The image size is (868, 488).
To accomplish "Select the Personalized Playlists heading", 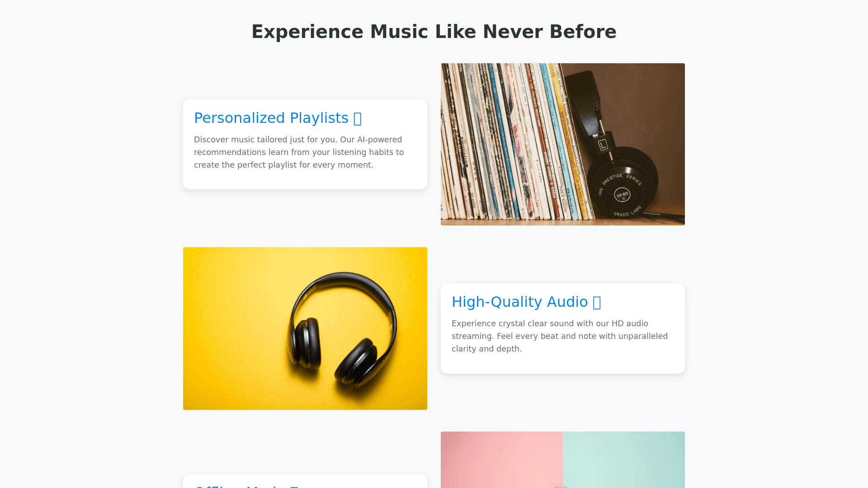I will pyautogui.click(x=278, y=118).
